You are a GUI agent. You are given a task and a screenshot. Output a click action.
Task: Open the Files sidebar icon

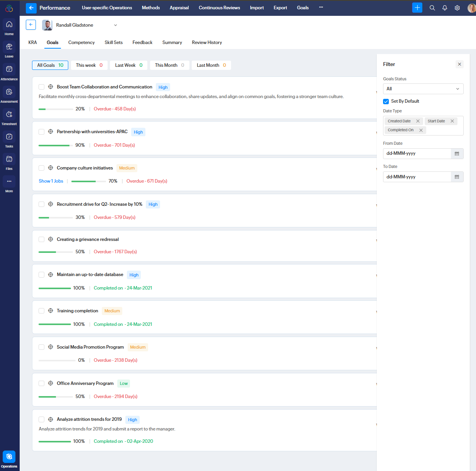9,159
